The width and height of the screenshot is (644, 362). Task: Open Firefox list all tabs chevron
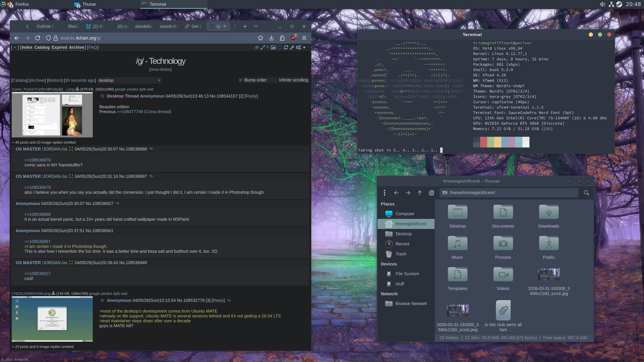[x=256, y=26]
